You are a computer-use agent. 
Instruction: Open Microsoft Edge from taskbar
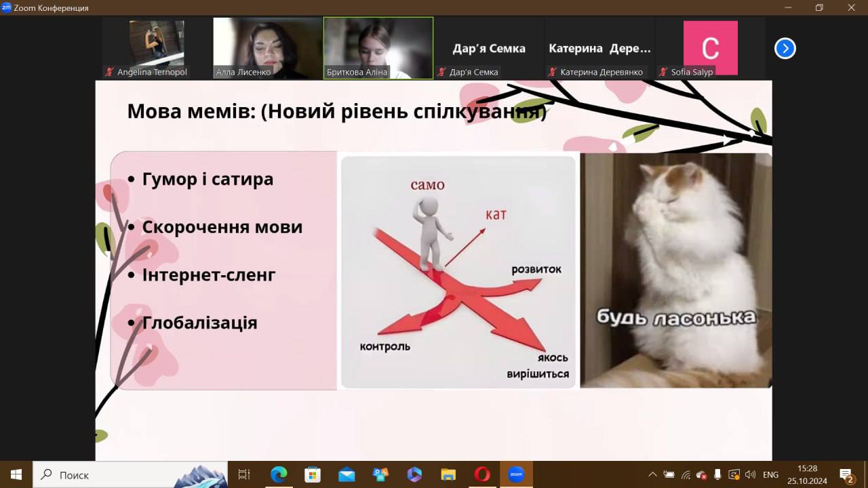click(x=279, y=474)
